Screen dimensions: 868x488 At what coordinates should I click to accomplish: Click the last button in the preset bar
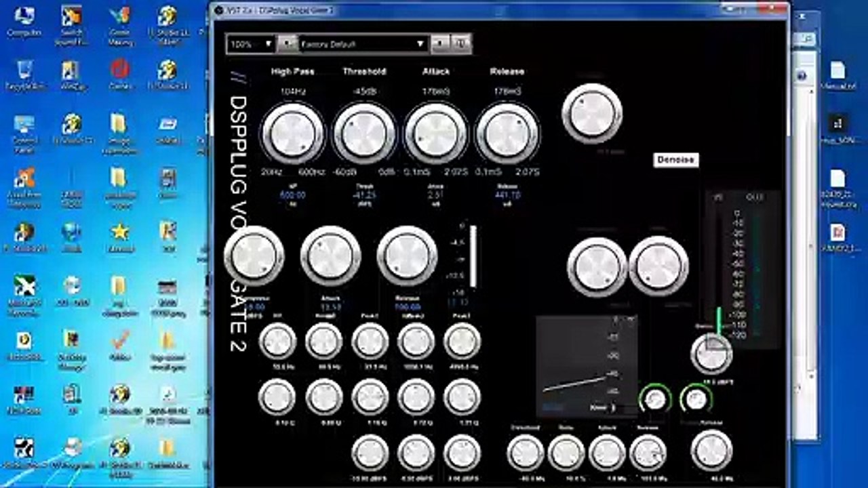461,44
